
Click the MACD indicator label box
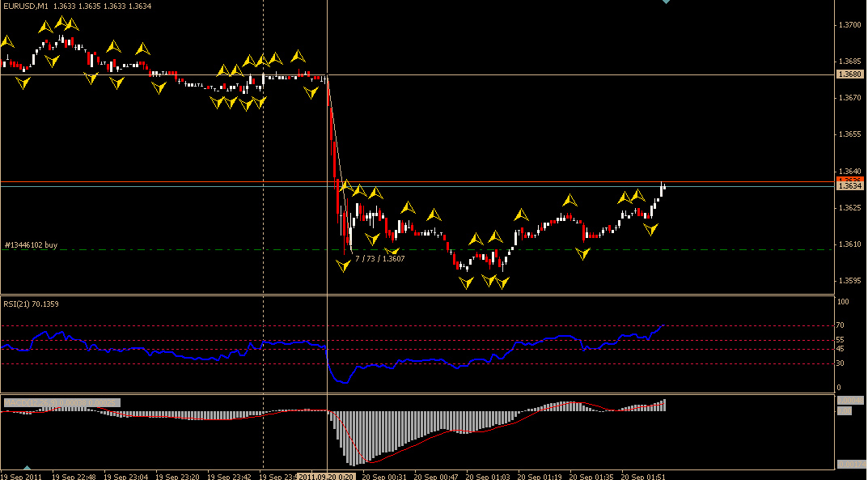[61, 402]
